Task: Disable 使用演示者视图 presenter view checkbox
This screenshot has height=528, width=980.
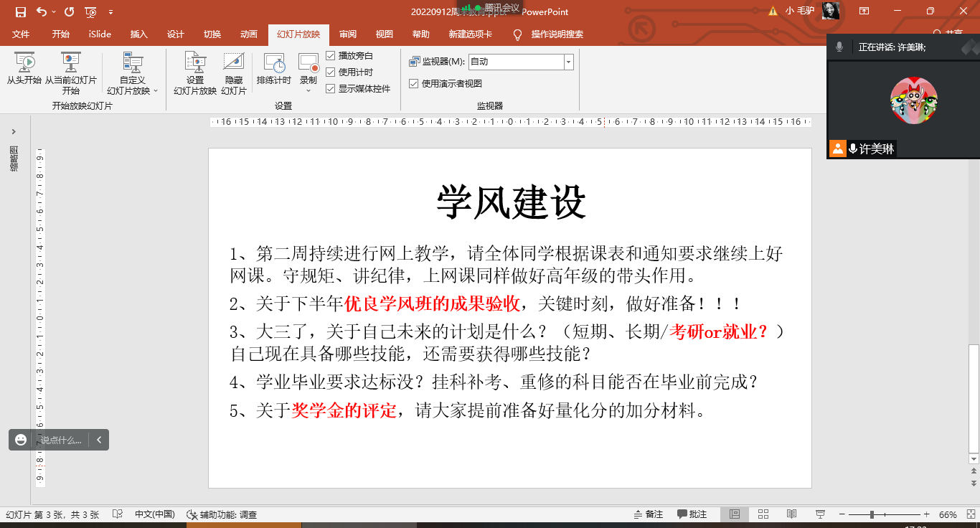Action: click(x=414, y=83)
